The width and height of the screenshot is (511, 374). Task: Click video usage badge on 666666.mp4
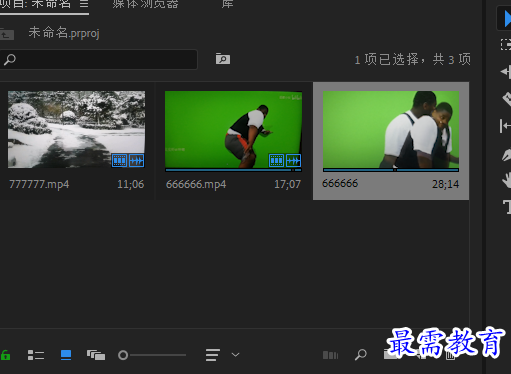(x=276, y=161)
